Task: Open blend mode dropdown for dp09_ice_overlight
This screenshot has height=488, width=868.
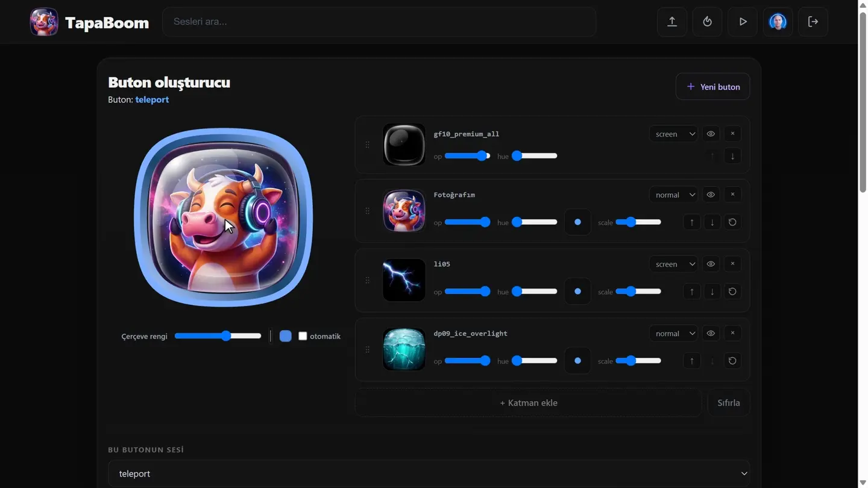Action: tap(673, 333)
